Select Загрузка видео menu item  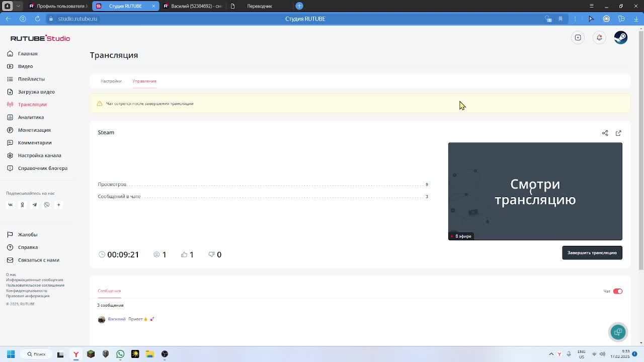point(31,92)
